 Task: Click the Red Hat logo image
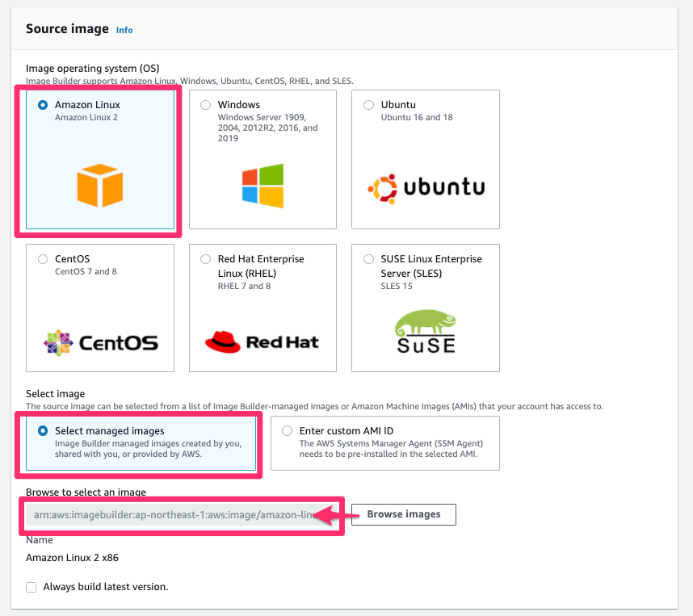(262, 342)
